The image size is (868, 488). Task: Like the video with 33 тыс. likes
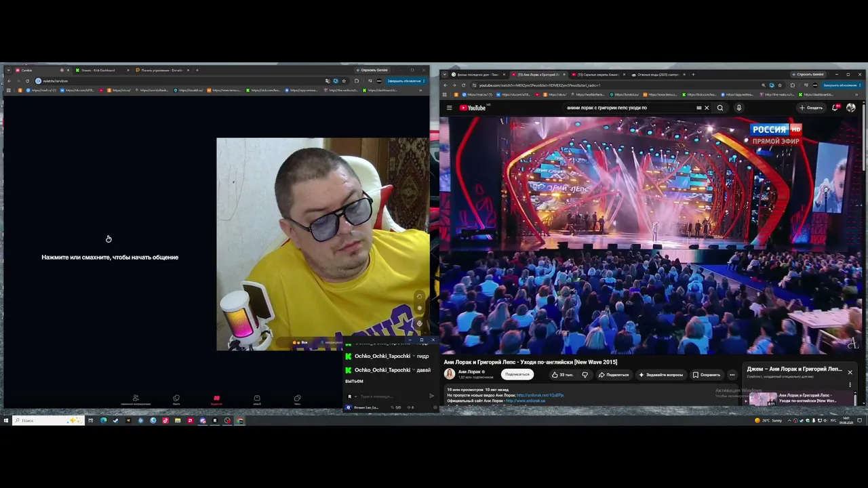coord(562,375)
